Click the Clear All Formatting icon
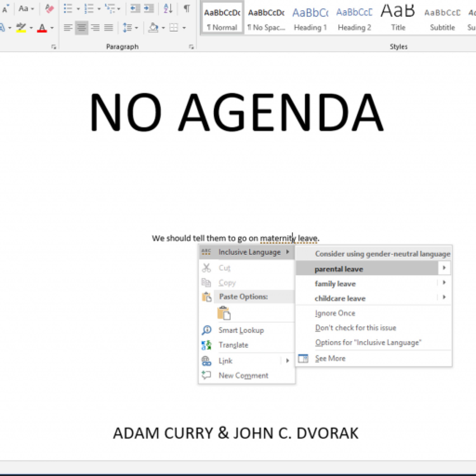Viewport: 476px width, 476px height. coord(50,9)
